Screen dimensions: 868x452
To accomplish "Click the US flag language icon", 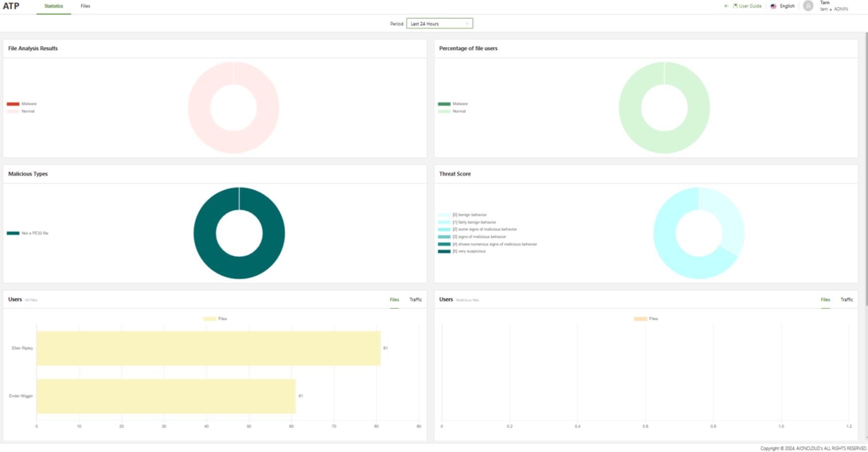I will (x=773, y=6).
